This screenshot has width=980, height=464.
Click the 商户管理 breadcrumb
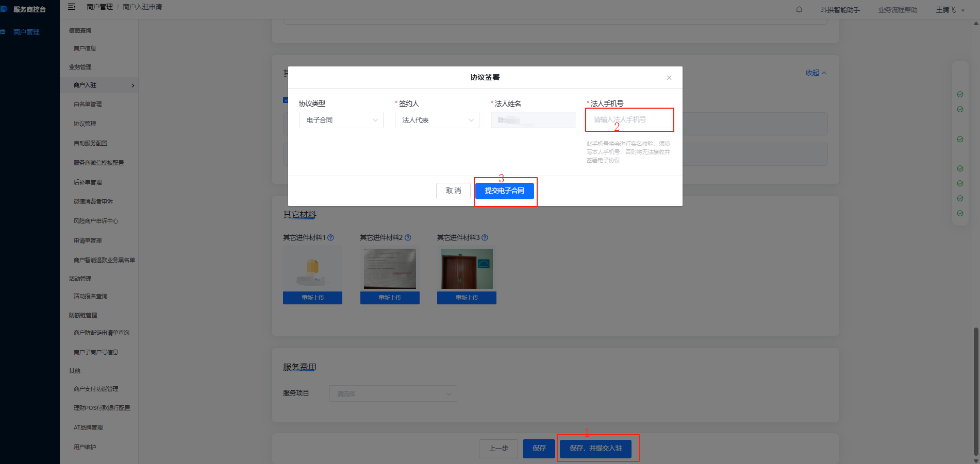coord(99,7)
